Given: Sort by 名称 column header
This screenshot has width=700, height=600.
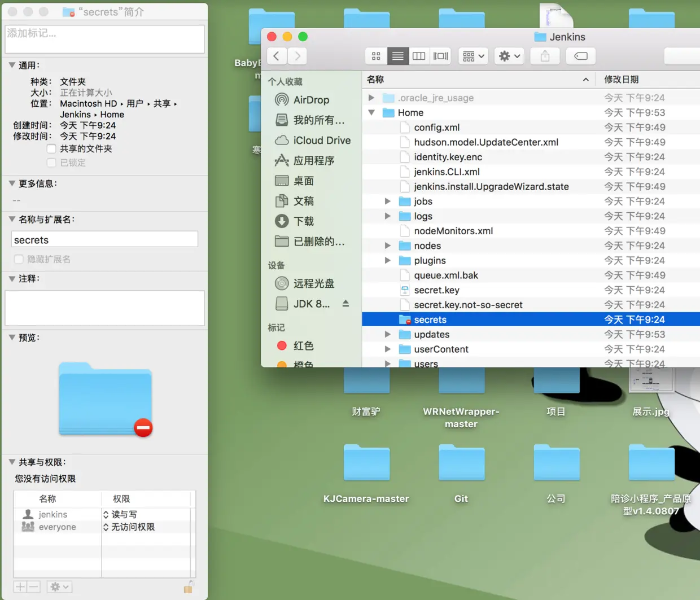Looking at the screenshot, I should pyautogui.click(x=478, y=80).
